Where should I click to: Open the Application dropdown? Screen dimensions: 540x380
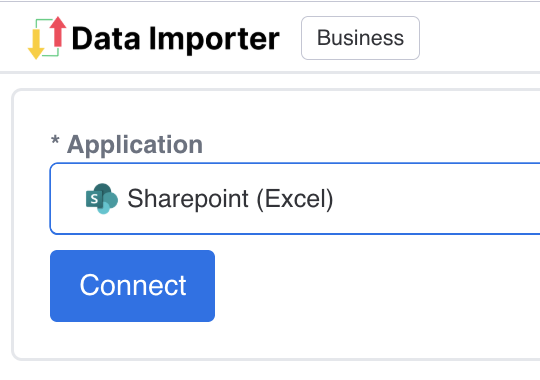click(295, 198)
